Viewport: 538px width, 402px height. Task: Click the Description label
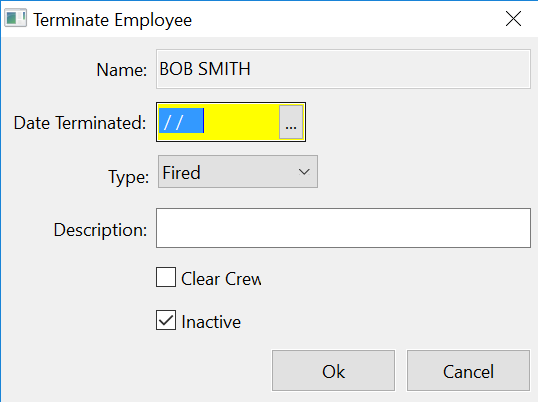101,230
